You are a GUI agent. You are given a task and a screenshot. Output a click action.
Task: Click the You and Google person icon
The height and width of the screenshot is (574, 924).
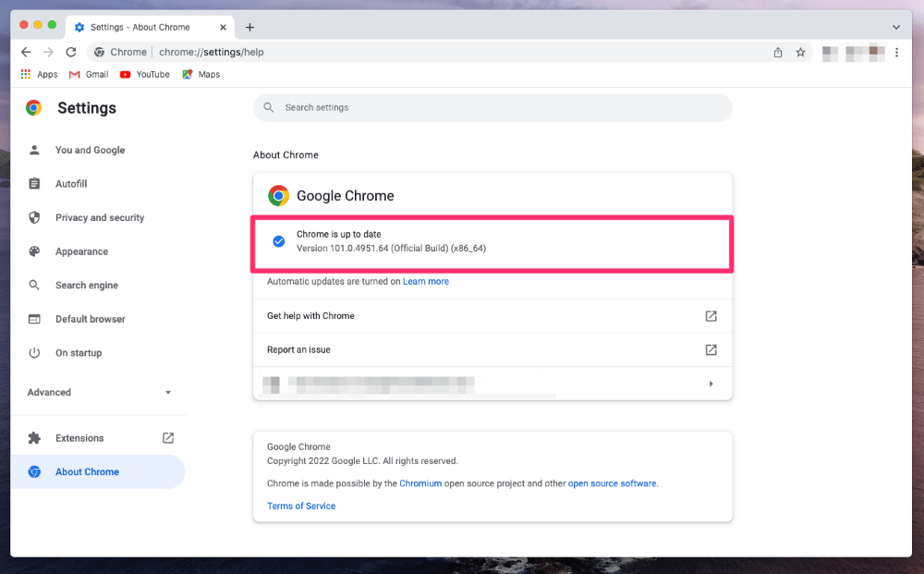[x=34, y=151]
